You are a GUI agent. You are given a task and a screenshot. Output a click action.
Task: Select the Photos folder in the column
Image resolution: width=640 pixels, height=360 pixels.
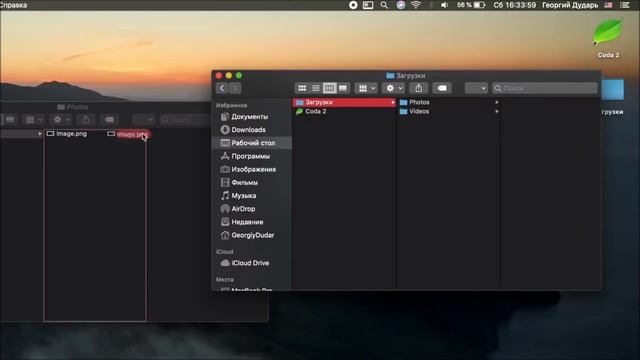(x=419, y=102)
